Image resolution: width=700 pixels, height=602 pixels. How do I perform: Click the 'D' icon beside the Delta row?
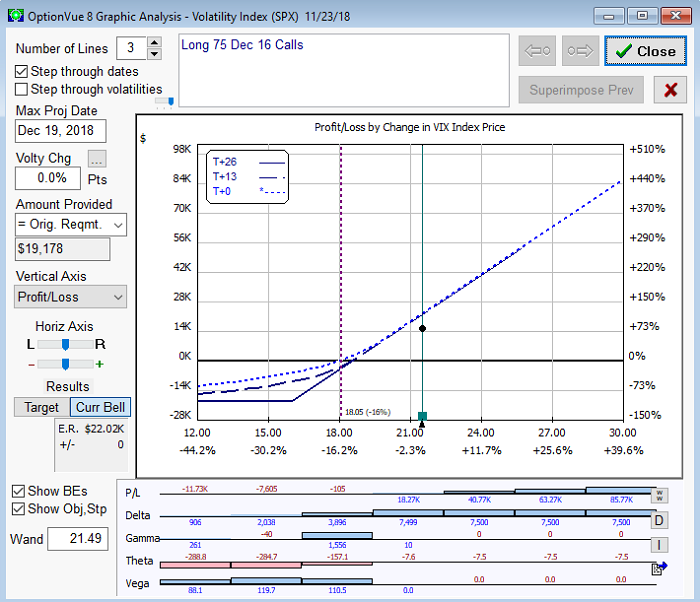(x=659, y=519)
